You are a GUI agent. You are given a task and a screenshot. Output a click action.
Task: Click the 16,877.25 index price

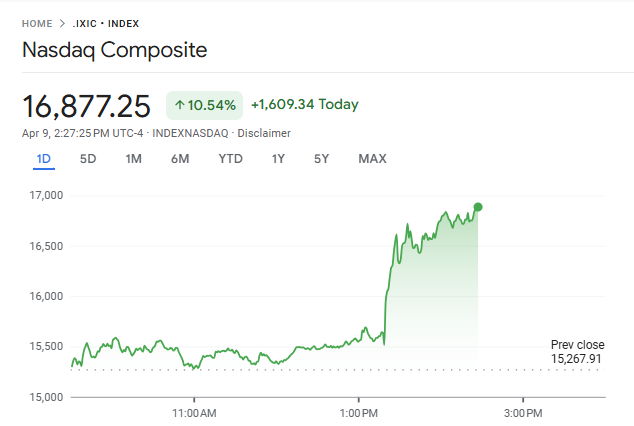coord(86,105)
